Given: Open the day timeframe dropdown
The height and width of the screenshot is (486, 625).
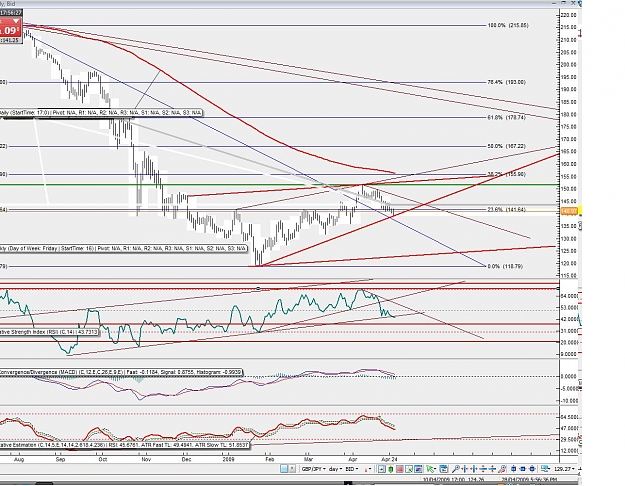Looking at the screenshot, I should coord(335,469).
